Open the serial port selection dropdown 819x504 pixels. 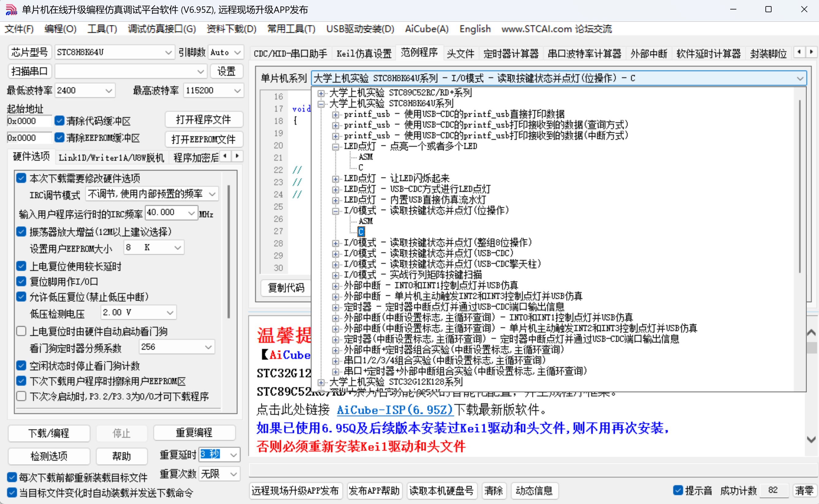pyautogui.click(x=131, y=71)
